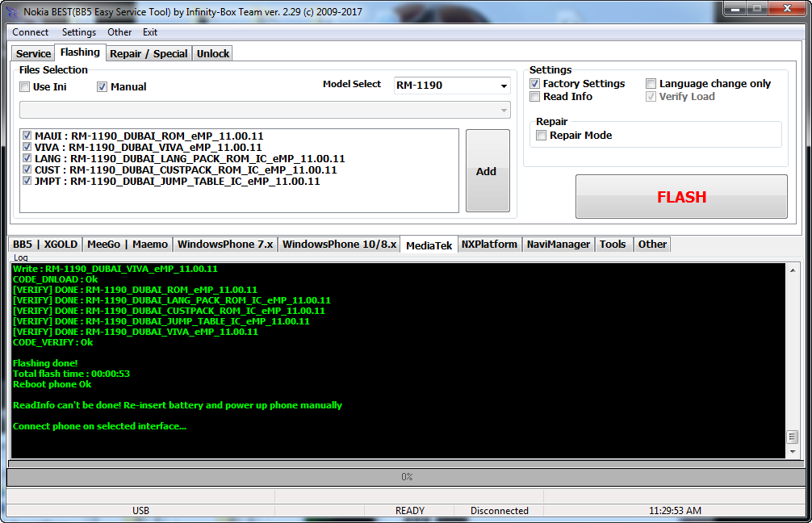Minimize the Nokia BEST window

pos(735,8)
